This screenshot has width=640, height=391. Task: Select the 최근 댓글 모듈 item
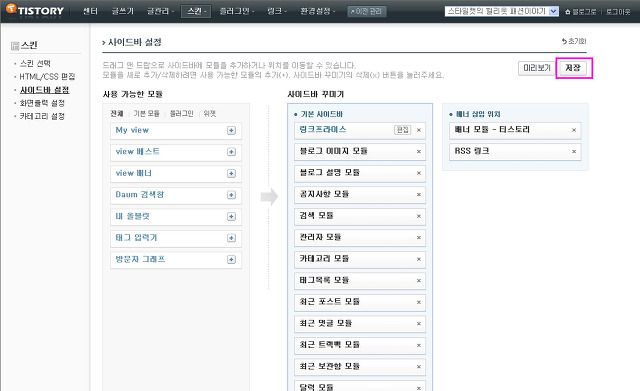[x=360, y=324]
